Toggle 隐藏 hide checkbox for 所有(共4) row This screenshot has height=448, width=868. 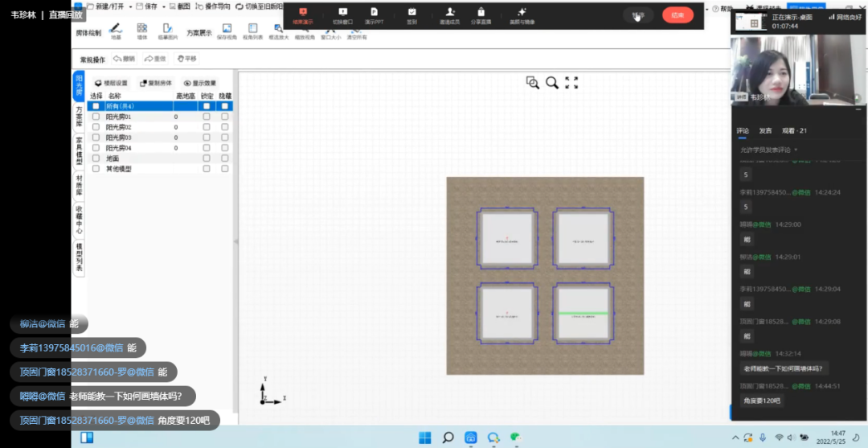tap(225, 106)
